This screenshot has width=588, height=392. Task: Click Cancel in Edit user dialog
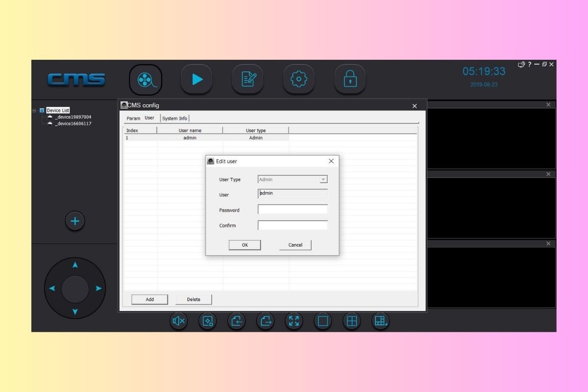point(295,245)
